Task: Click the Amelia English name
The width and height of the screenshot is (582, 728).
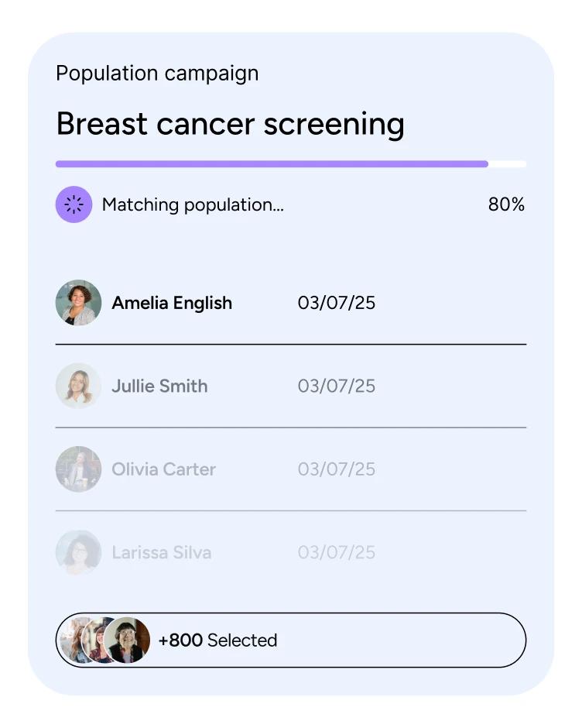Action: [172, 303]
